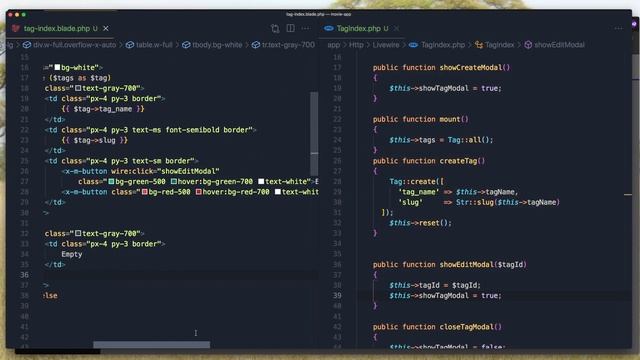Open right editor more actions ellipsis
The height and width of the screenshot is (360, 640).
[x=619, y=28]
